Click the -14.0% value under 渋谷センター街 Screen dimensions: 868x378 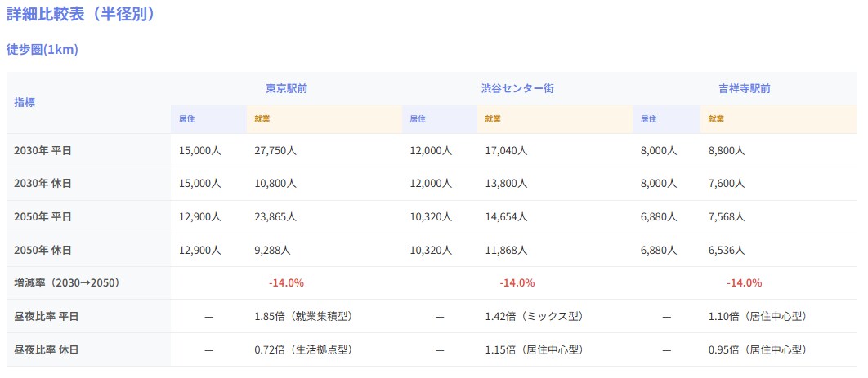pos(517,283)
